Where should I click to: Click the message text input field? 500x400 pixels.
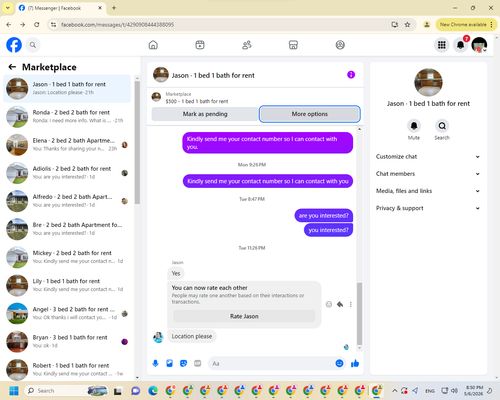(277, 363)
